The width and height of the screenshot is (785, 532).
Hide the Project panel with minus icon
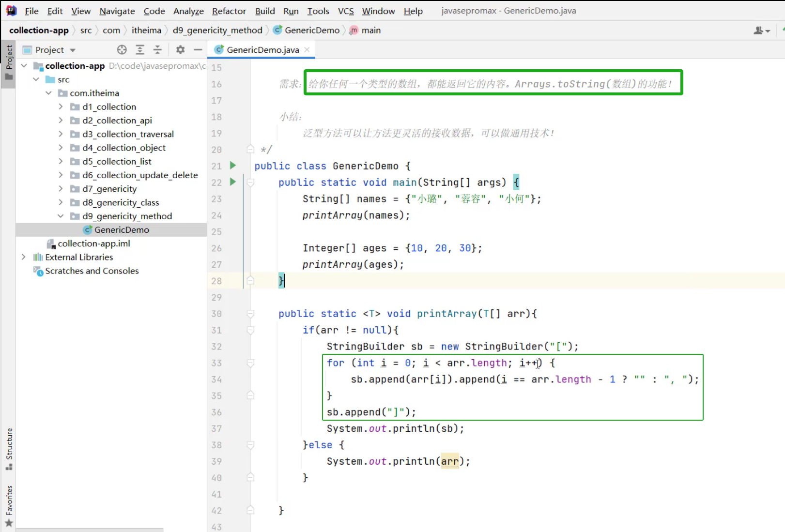[198, 50]
